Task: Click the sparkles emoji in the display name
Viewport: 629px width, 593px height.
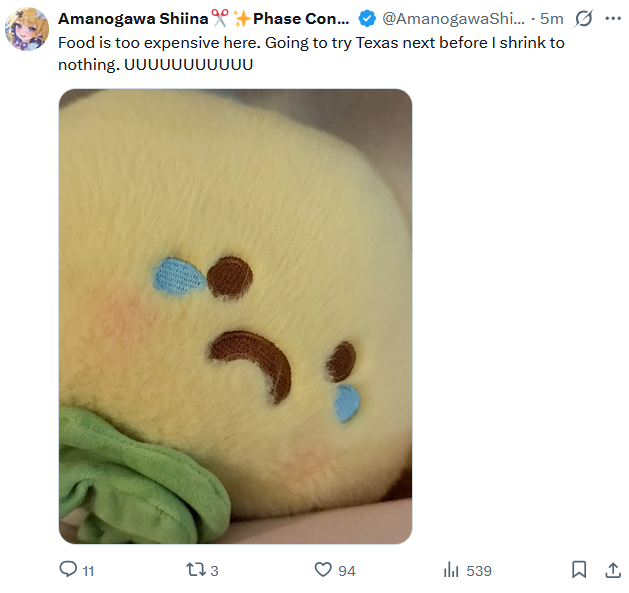Action: point(242,18)
